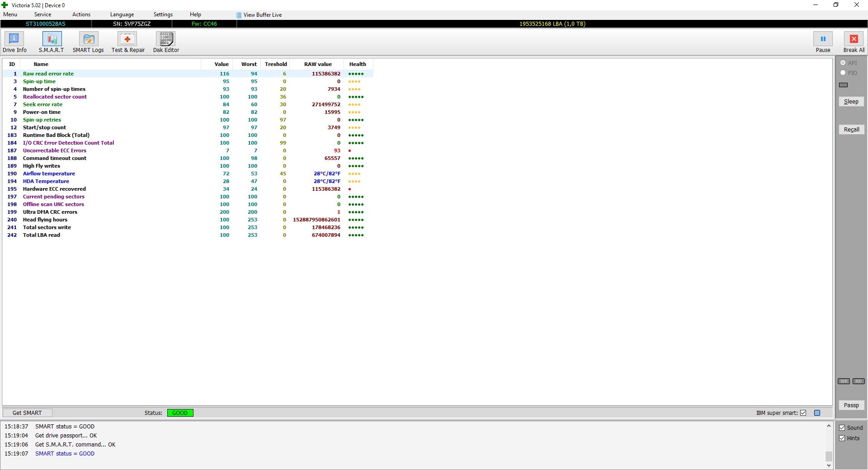The height and width of the screenshot is (470, 868).
Task: Select the Uncorrectable ECC Errors row
Action: (x=188, y=150)
